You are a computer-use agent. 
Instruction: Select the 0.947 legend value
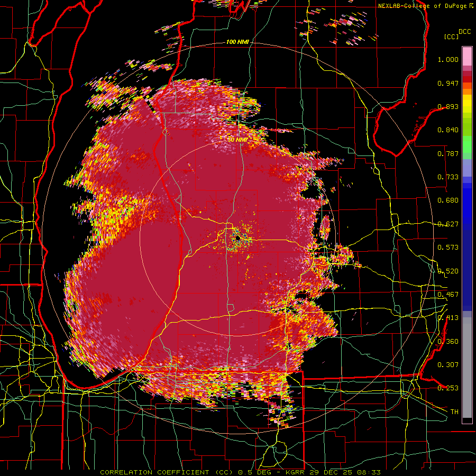tap(448, 83)
